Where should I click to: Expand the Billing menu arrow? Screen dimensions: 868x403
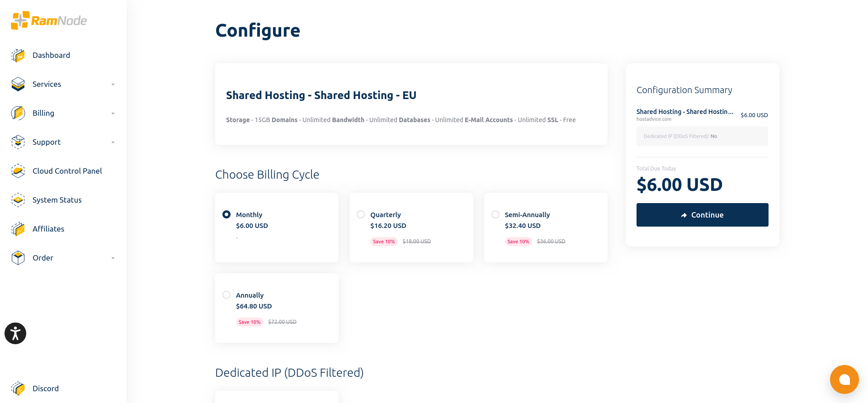113,114
